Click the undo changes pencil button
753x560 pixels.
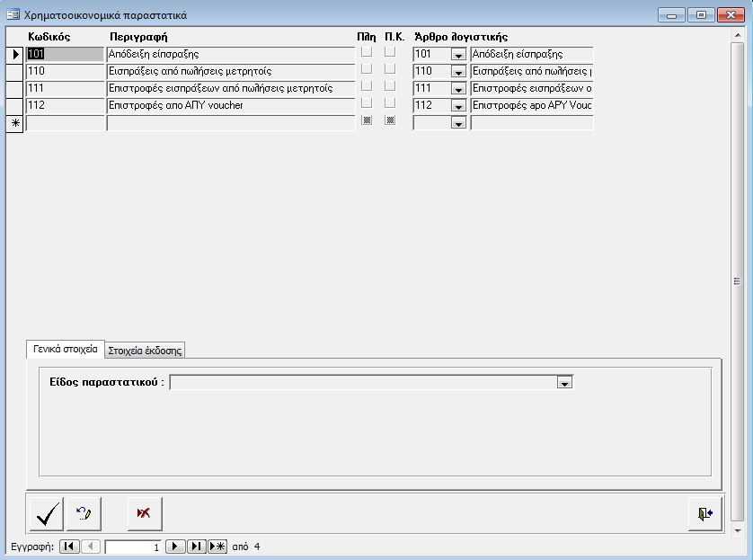[84, 513]
